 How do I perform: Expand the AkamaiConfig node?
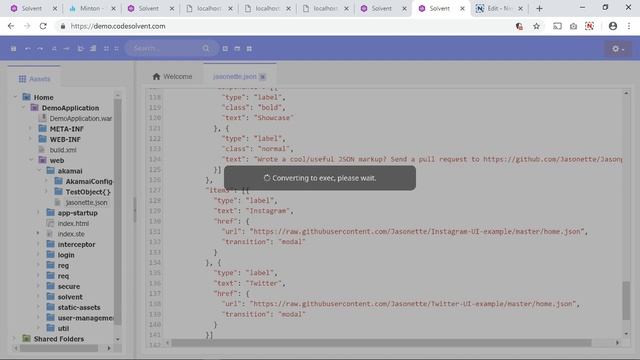(x=47, y=181)
